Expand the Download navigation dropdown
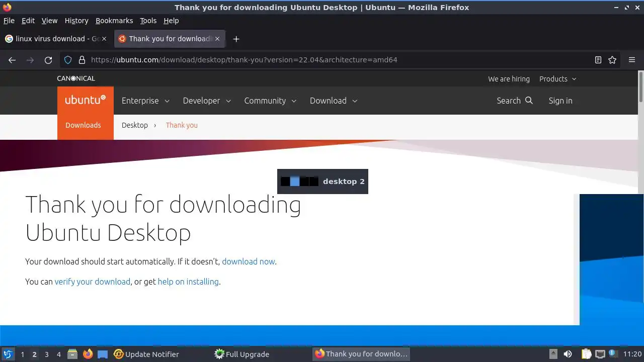Screen dimensions: 644x362 (x=334, y=101)
